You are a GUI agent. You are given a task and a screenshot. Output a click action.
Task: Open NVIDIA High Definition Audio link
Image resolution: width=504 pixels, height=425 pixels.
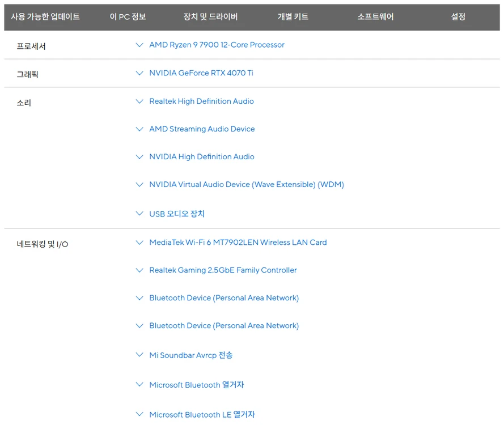202,157
